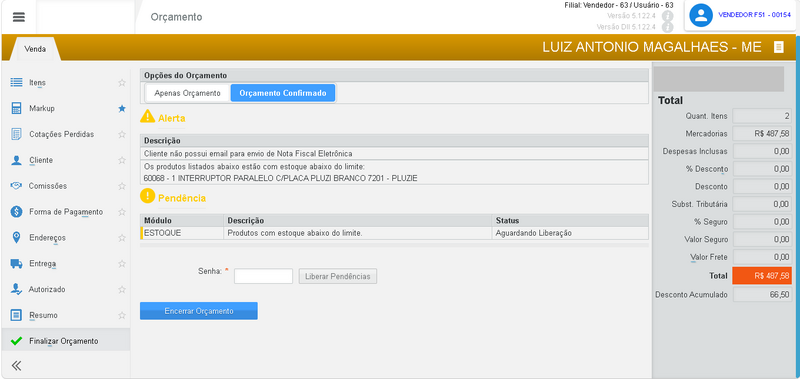The width and height of the screenshot is (800, 379).
Task: Open Cotações Perdidas menu entry
Action: coord(62,134)
